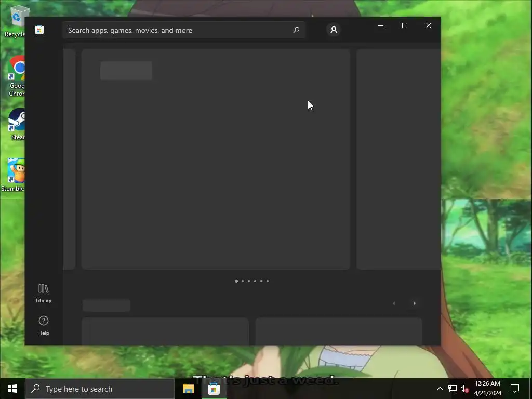Viewport: 532px width, 399px height.
Task: Open the Help section
Action: pyautogui.click(x=44, y=325)
